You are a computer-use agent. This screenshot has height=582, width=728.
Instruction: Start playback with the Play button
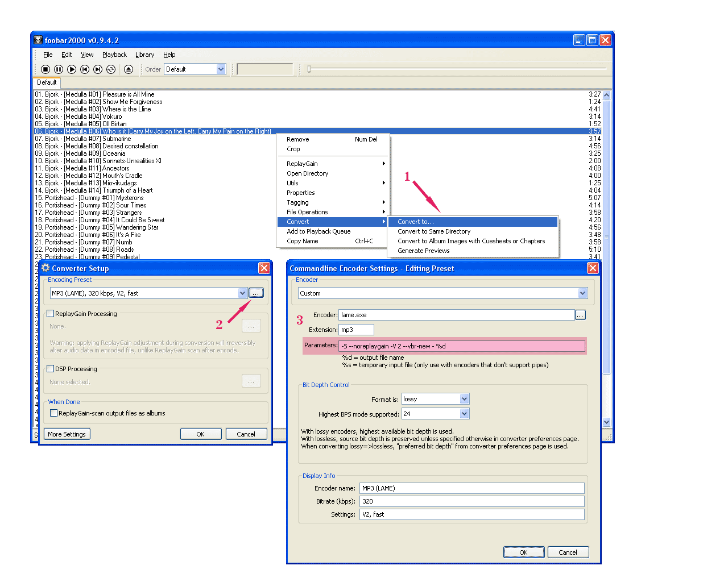pyautogui.click(x=72, y=69)
